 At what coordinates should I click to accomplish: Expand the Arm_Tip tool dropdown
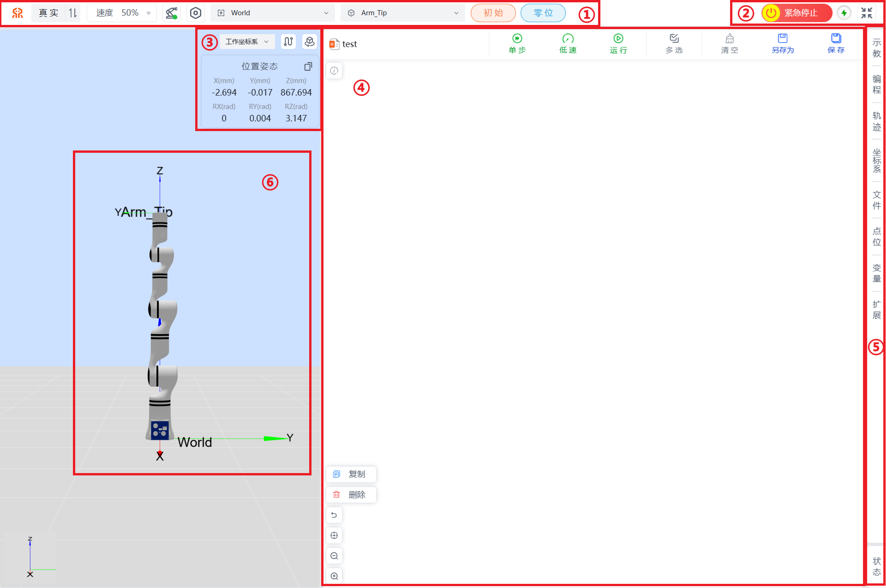pos(403,13)
